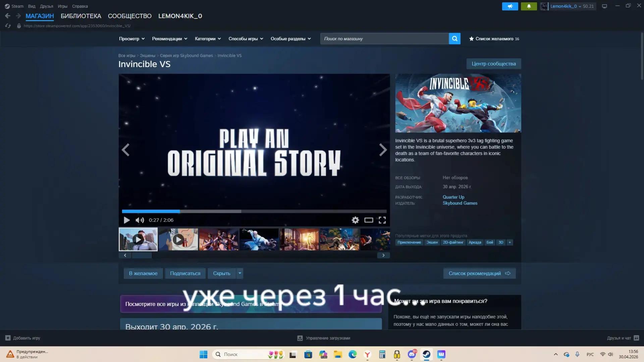Open the Steam announcements megaphone button
Screen dimensions: 644x362
510,6
